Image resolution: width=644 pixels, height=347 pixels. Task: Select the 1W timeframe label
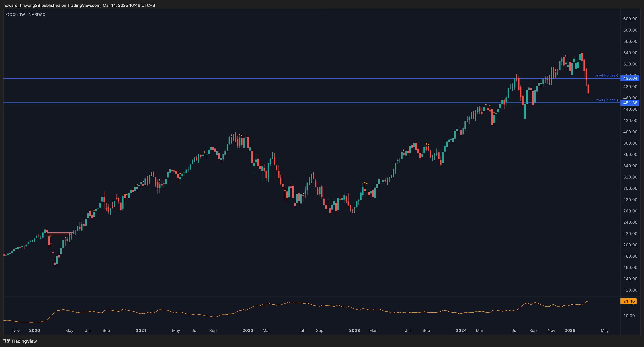coord(22,14)
